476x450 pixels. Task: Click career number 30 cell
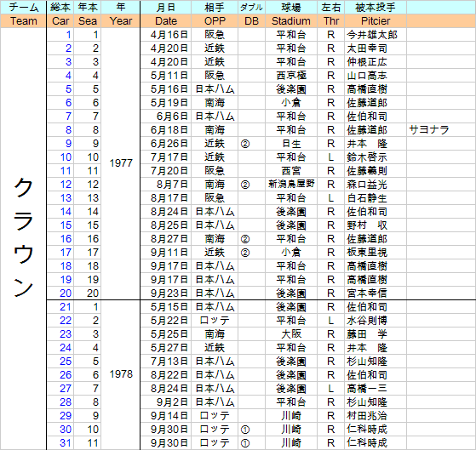[x=60, y=430]
